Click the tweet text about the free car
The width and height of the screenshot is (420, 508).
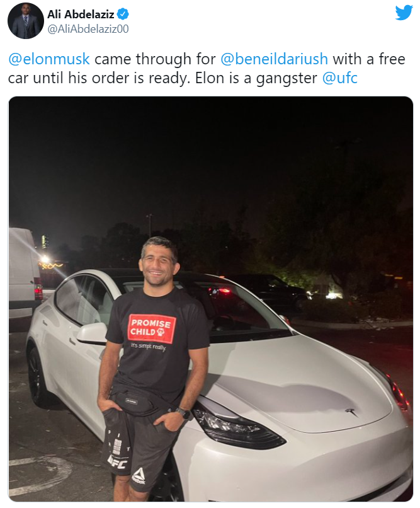207,69
